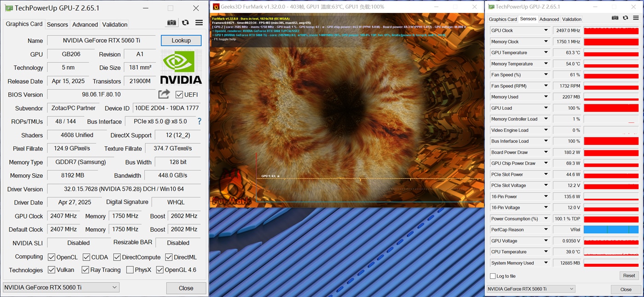The height and width of the screenshot is (297, 644).
Task: Switch to Validation tab in Sensors window
Action: click(572, 19)
